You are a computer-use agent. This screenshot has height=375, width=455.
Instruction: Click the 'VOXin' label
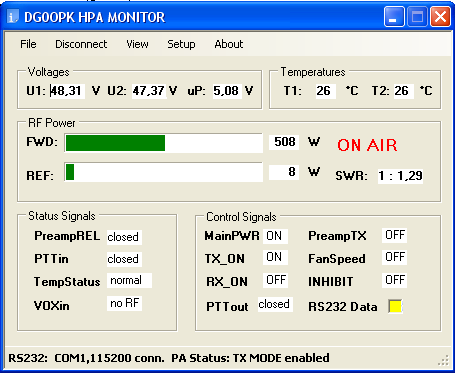(x=52, y=306)
